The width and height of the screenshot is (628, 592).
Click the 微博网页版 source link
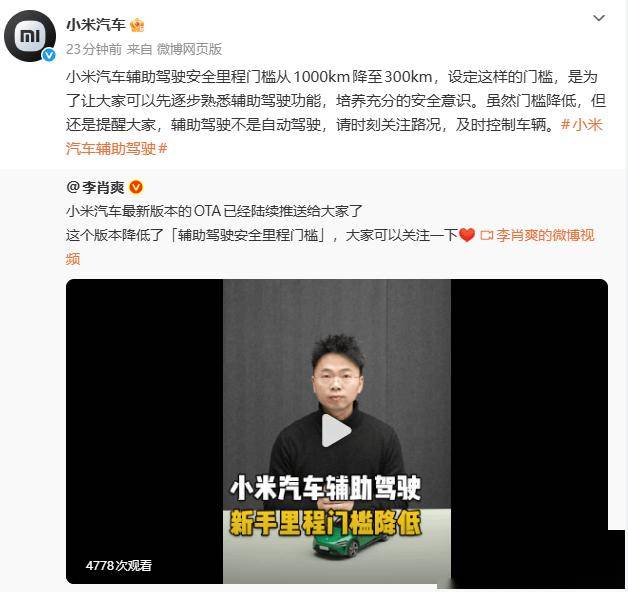coord(189,49)
